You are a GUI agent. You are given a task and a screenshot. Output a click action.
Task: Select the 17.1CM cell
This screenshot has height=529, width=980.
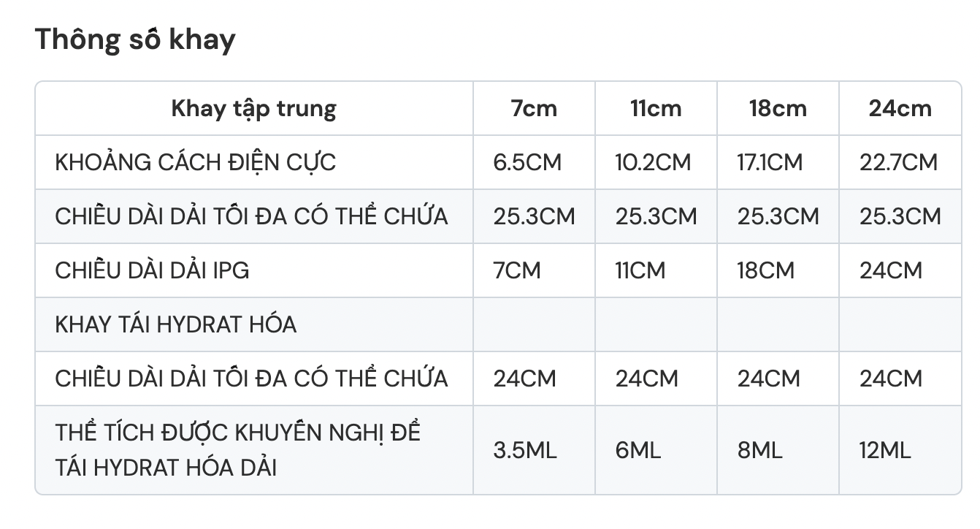[770, 162]
